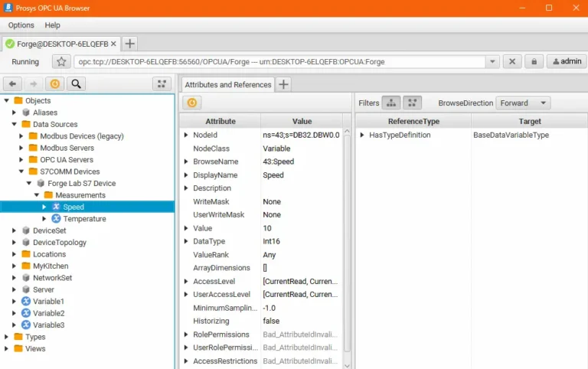Select the Modbus Devices (legacy) tree item
Screen dimensions: 588x369
[x=82, y=136]
